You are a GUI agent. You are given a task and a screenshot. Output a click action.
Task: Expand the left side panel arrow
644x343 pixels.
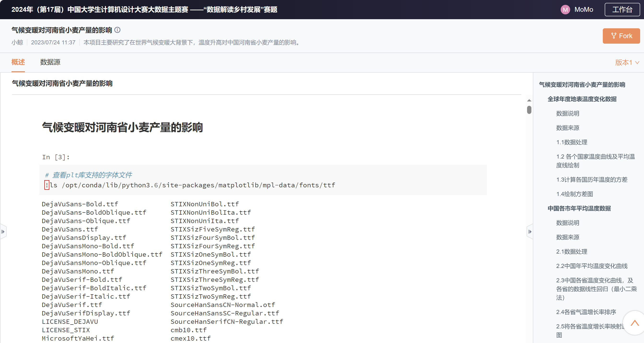click(3, 232)
